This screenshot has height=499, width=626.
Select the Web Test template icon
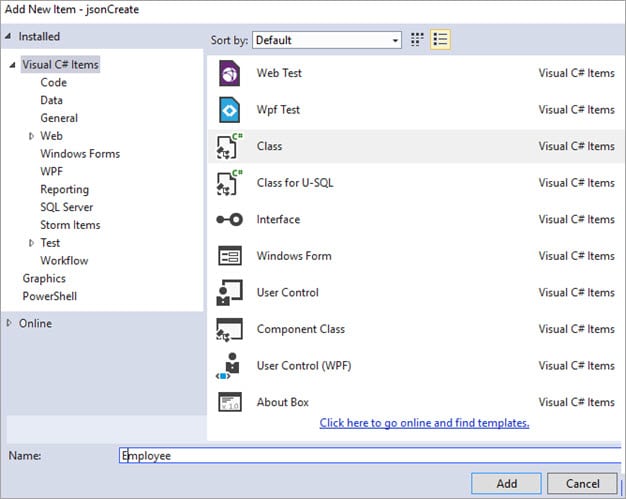click(230, 73)
